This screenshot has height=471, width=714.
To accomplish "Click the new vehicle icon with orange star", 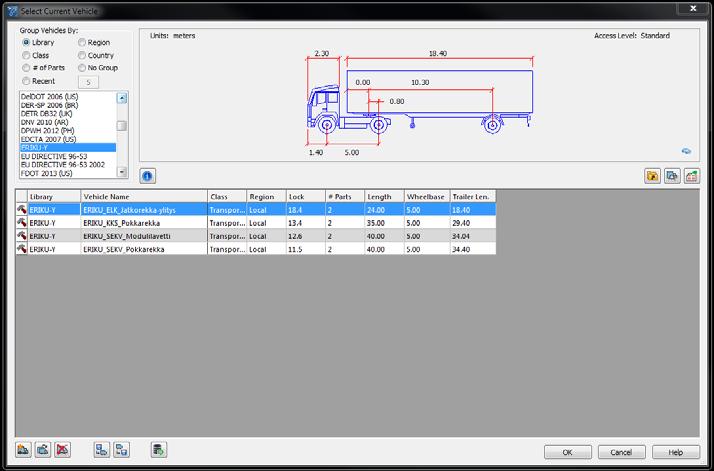I will point(23,450).
